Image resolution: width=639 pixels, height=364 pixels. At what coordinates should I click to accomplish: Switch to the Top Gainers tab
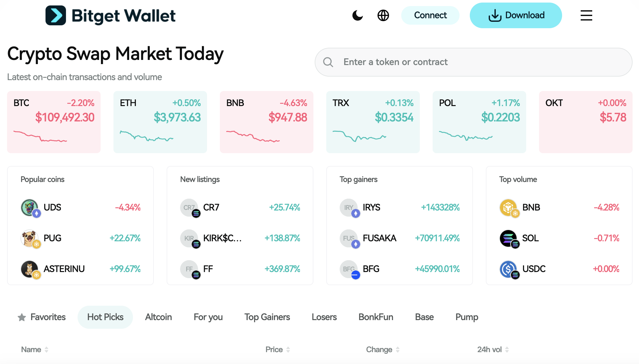pyautogui.click(x=267, y=317)
